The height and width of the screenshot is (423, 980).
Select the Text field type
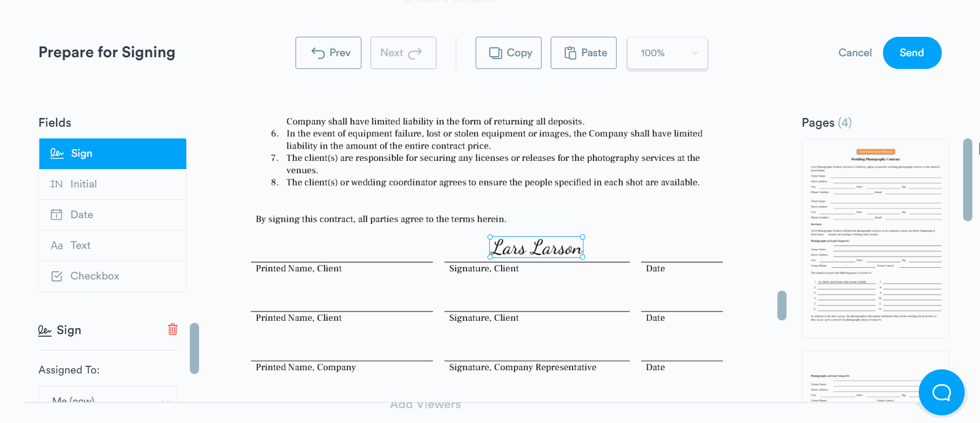(113, 245)
